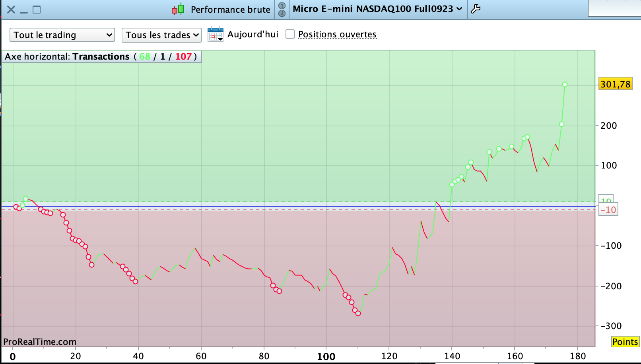This screenshot has width=641, height=364.
Task: Click the red -10 threshold label
Action: [608, 210]
